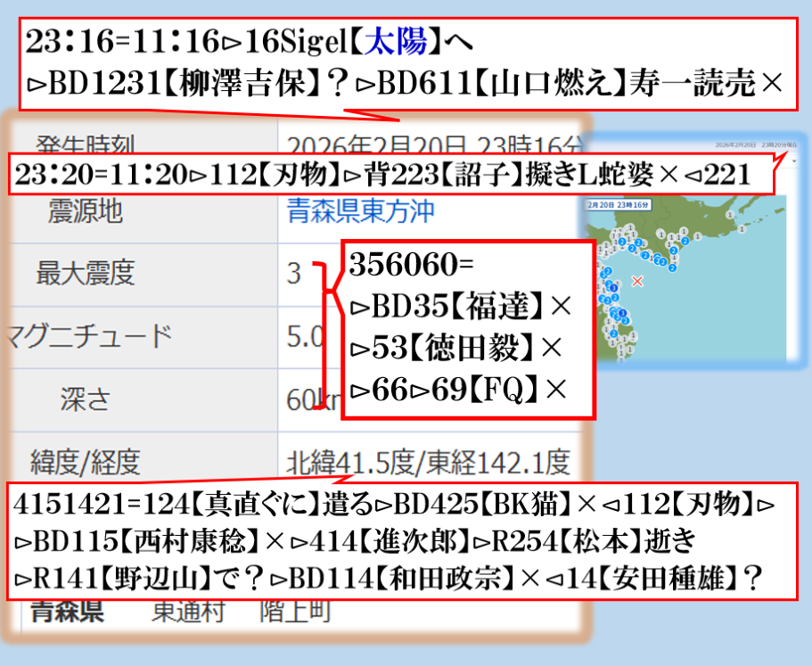
Task: Click the 緯度/経度 row label
Action: [x=85, y=462]
